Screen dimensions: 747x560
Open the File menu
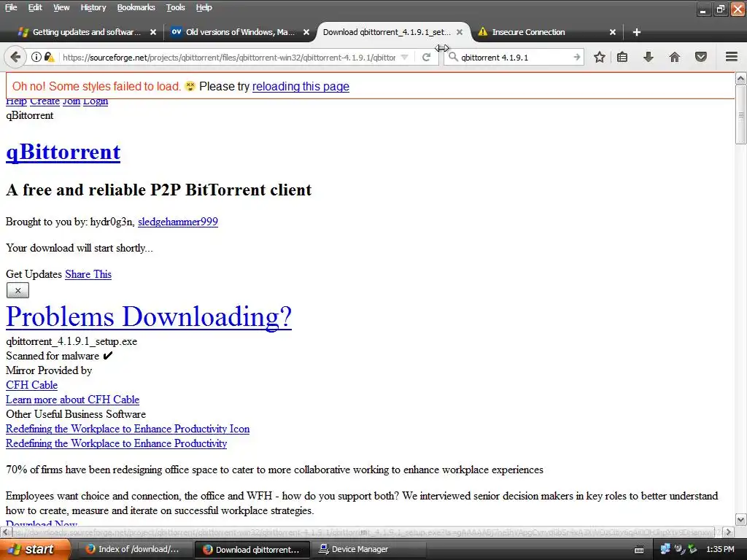(10, 7)
